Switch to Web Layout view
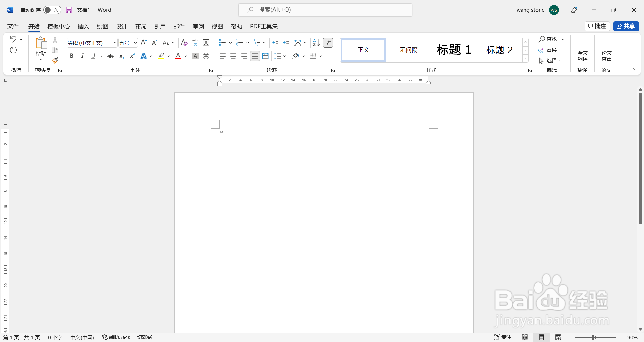The height and width of the screenshot is (342, 644). pyautogui.click(x=558, y=337)
